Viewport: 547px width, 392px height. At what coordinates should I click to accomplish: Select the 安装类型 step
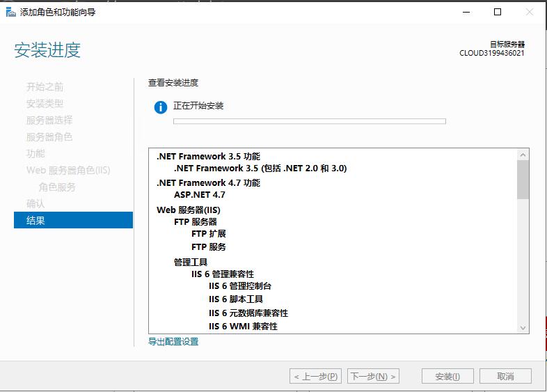[x=45, y=103]
